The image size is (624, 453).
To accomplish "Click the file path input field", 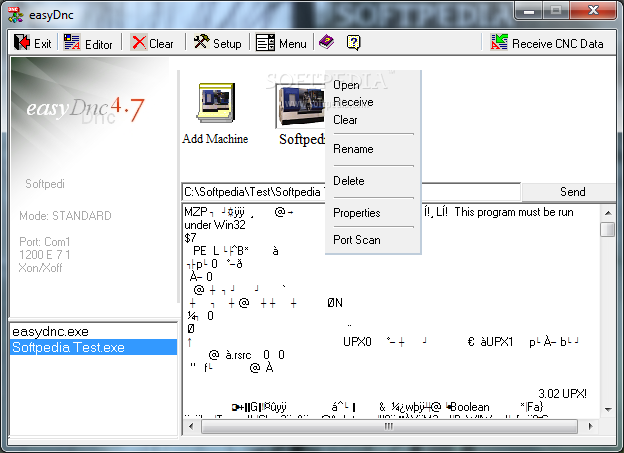I will click(351, 192).
